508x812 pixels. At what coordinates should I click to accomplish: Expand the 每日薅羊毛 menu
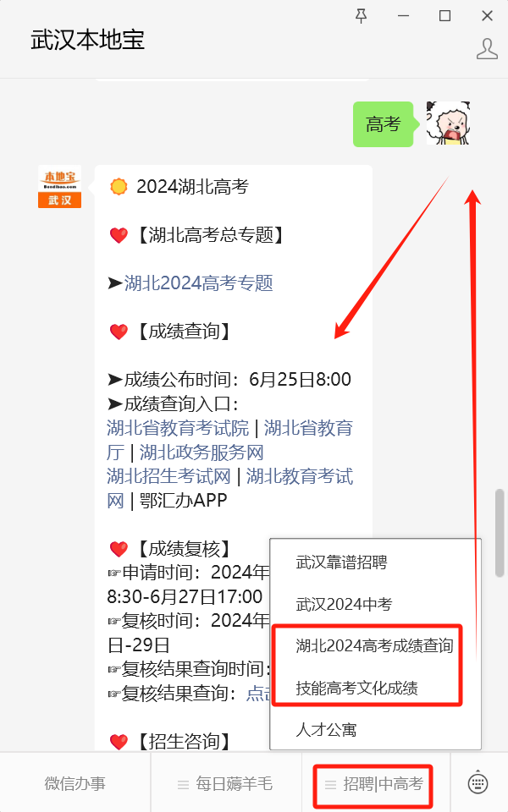[225, 784]
